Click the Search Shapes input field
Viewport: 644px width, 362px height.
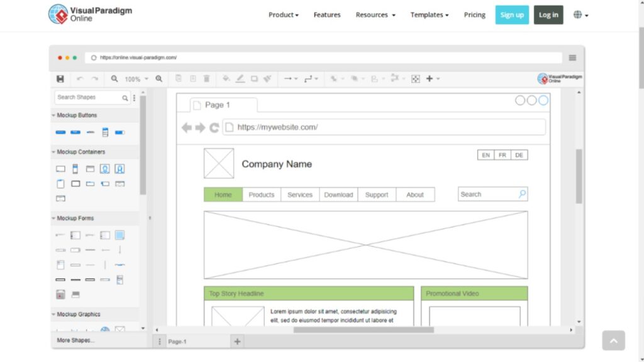pos(88,97)
